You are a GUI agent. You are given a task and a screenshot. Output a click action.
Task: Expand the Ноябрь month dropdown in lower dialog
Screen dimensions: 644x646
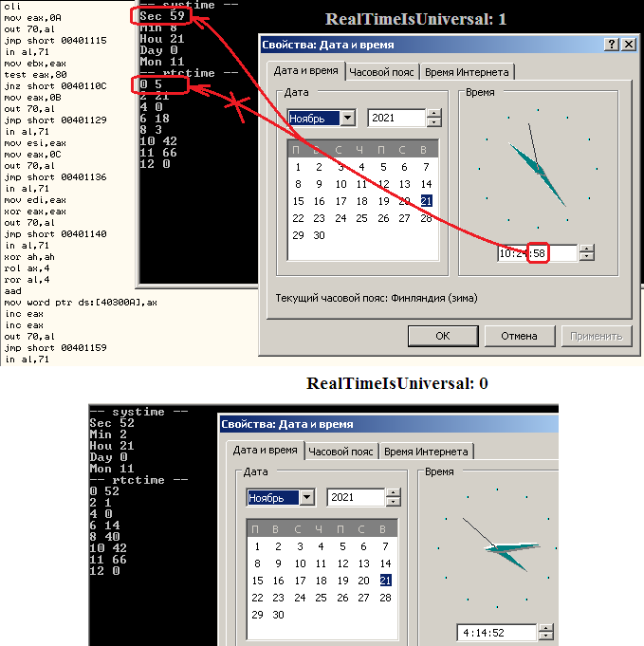click(306, 498)
